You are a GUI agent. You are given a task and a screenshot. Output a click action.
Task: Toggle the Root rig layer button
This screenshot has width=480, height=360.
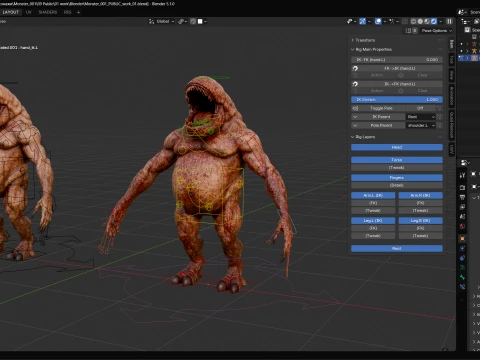[397, 248]
